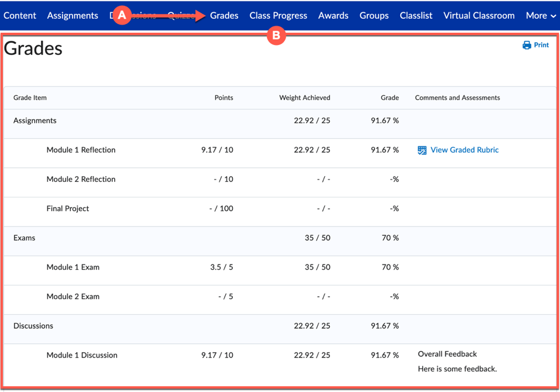Click the rubric icon in Module 1 Reflection row
The image size is (560, 392).
point(422,150)
